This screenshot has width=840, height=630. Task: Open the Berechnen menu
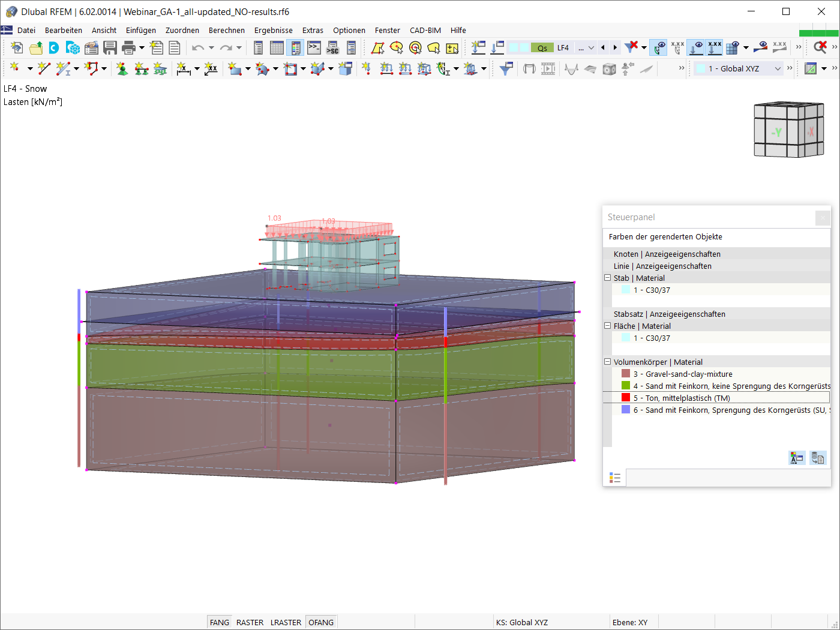pyautogui.click(x=226, y=30)
